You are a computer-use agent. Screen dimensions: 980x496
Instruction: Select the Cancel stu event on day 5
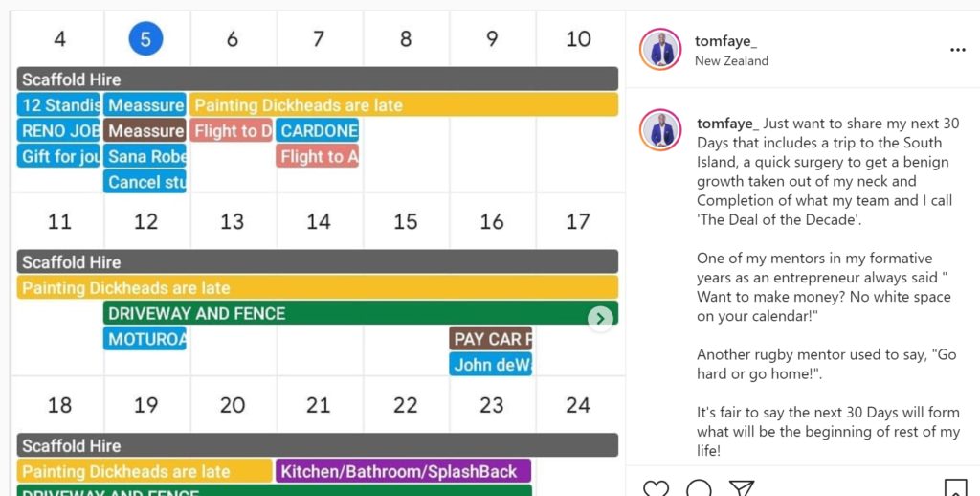tap(145, 182)
